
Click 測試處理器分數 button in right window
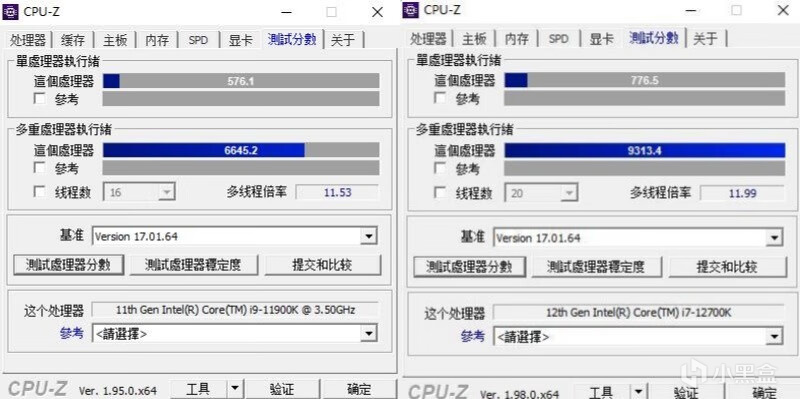[469, 267]
